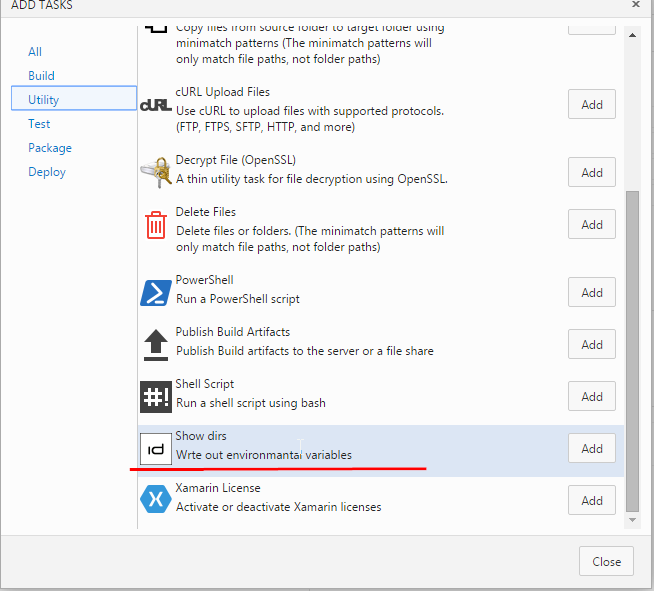Click the Show dirs task icon

[x=156, y=449]
